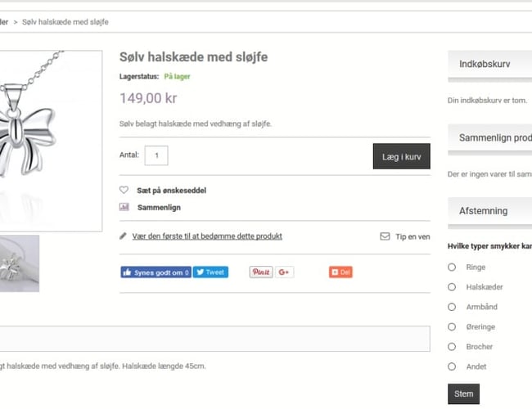Click the orange Del share button
Image resolution: width=532 pixels, height=409 pixels.
[340, 272]
